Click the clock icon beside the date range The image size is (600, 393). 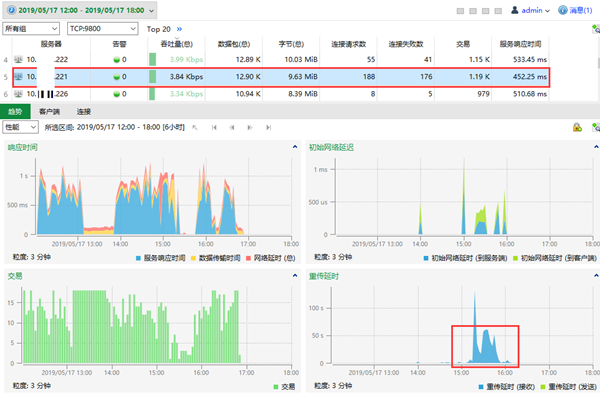click(11, 10)
